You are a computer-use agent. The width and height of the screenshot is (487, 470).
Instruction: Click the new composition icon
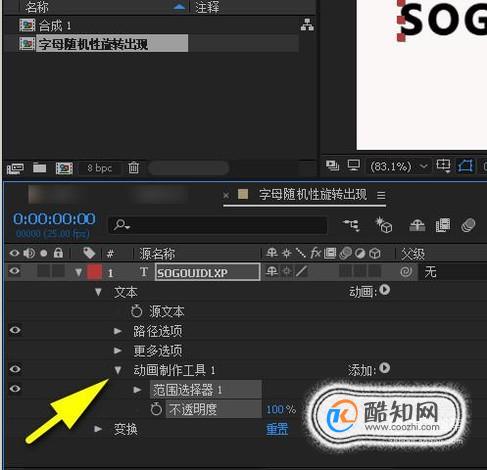pos(64,168)
